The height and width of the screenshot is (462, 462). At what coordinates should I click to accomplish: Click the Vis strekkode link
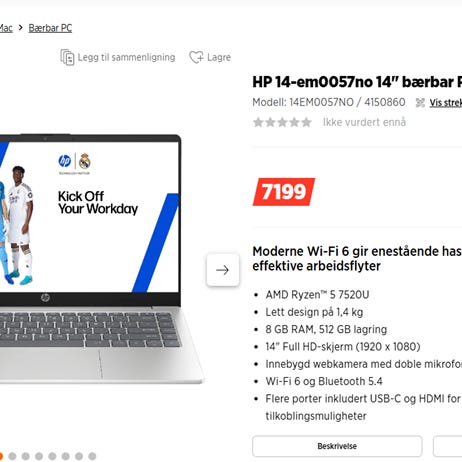[x=446, y=103]
